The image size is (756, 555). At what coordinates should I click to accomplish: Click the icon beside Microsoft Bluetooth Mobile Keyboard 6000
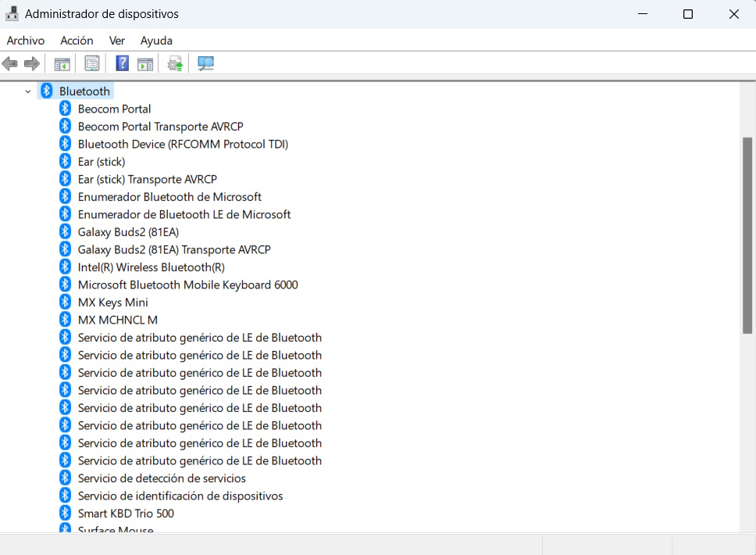tap(65, 285)
